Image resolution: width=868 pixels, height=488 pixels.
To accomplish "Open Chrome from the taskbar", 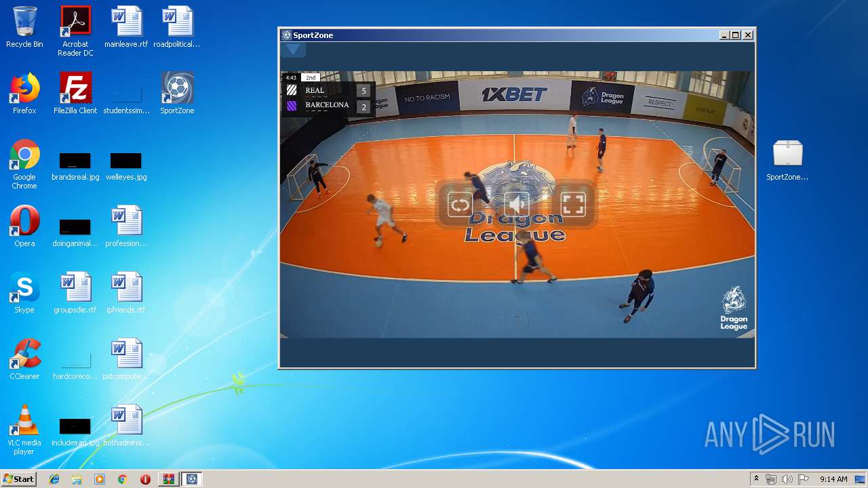I will pyautogui.click(x=122, y=479).
